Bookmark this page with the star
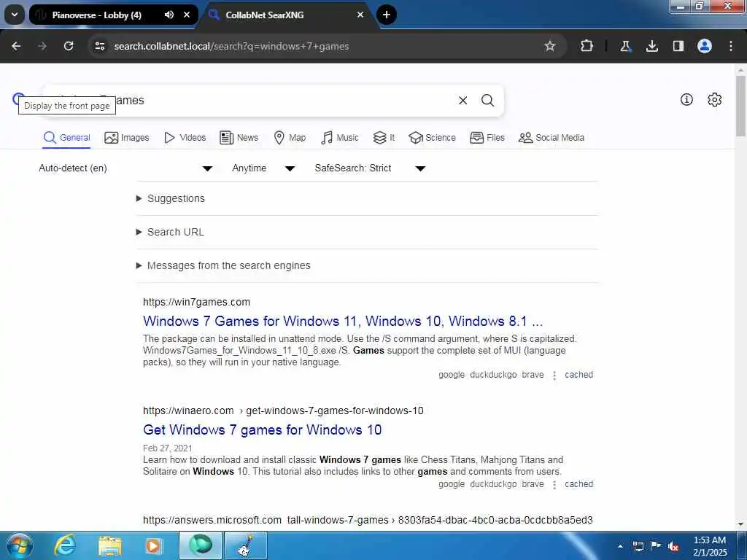 coord(550,46)
